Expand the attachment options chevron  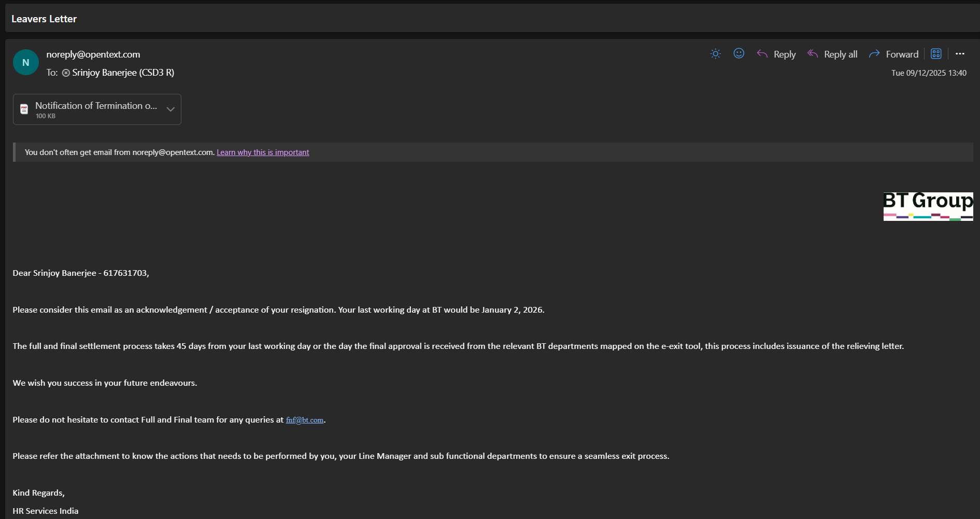tap(171, 109)
